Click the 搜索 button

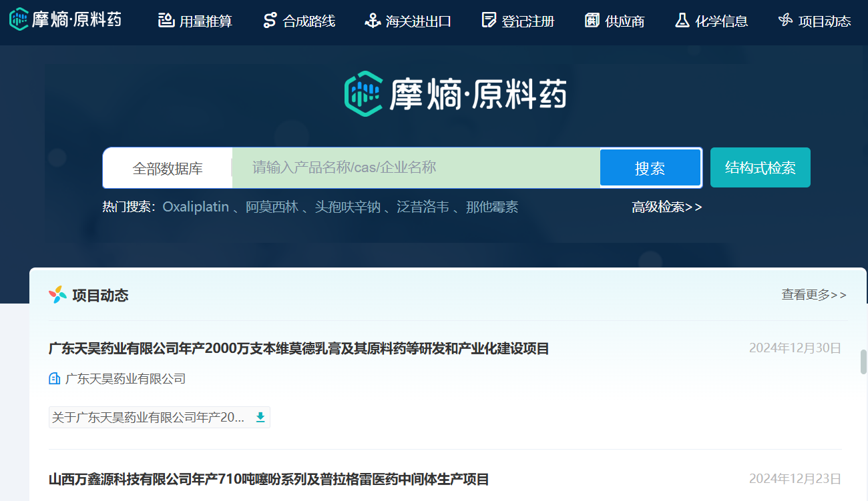tap(650, 168)
